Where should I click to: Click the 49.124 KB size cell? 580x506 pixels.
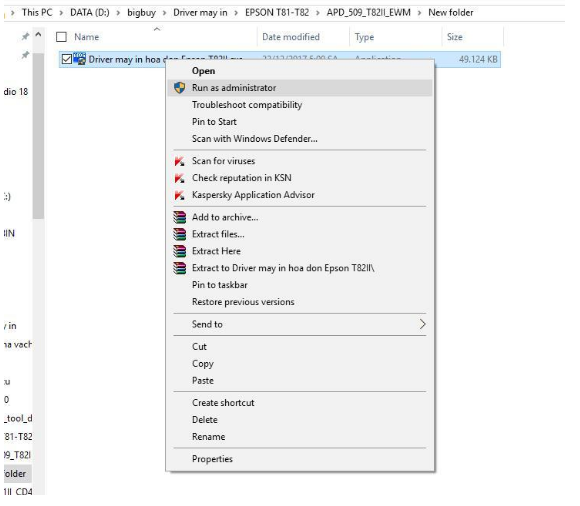tap(478, 59)
